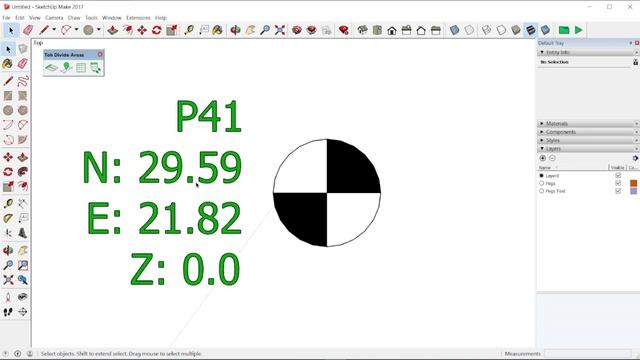Select the Follow Me tool in left toolbar
This screenshot has width=640, height=360.
tap(23, 172)
